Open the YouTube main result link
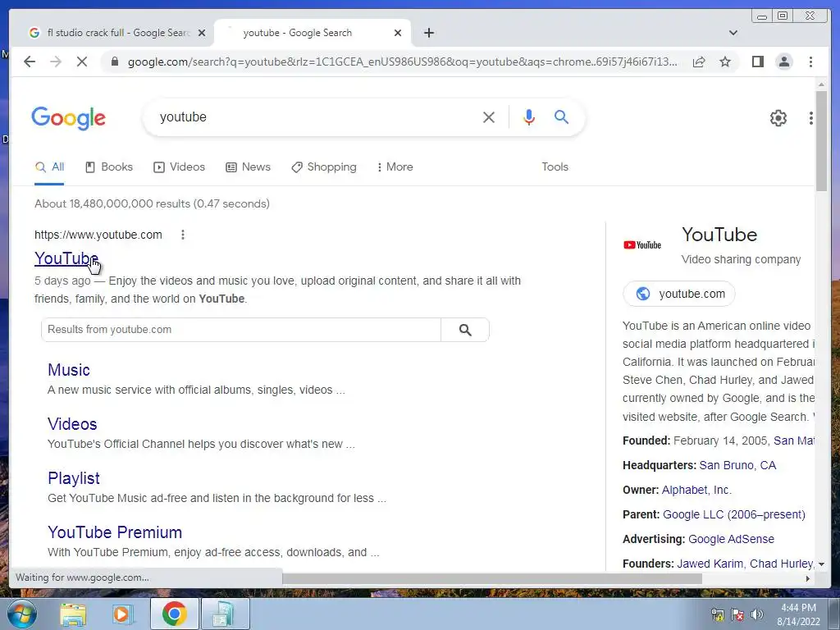The width and height of the screenshot is (840, 630). click(66, 258)
